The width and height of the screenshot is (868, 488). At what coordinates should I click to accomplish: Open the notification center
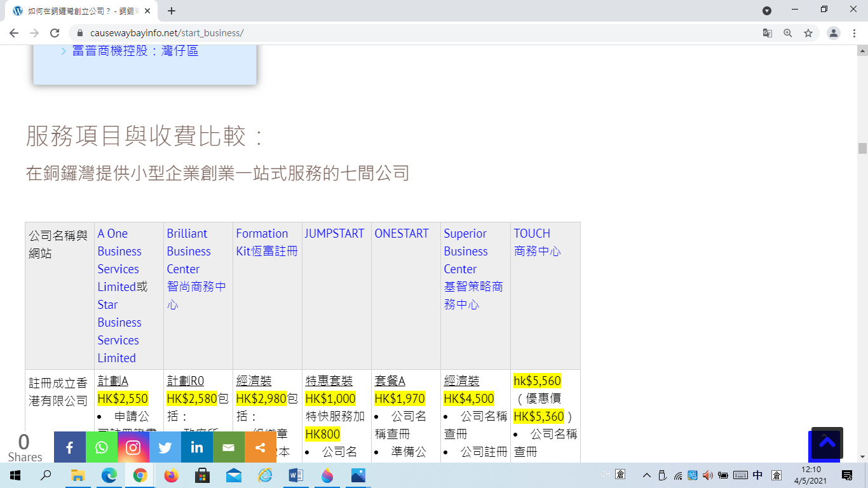click(847, 475)
